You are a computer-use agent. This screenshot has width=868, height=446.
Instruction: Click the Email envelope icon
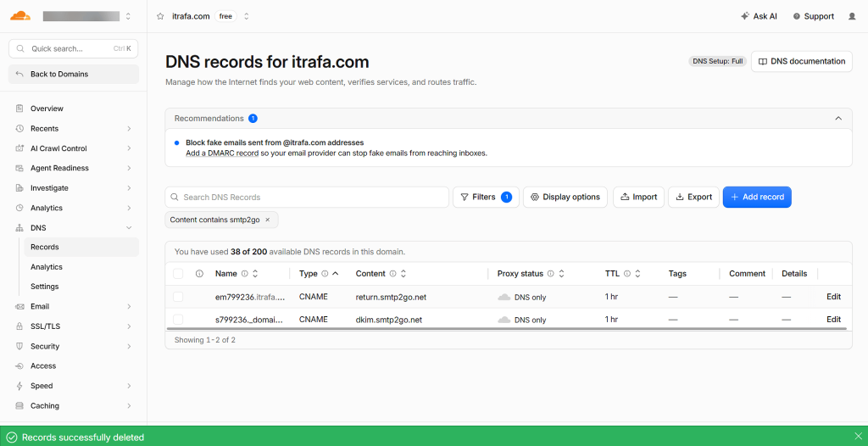tap(19, 306)
